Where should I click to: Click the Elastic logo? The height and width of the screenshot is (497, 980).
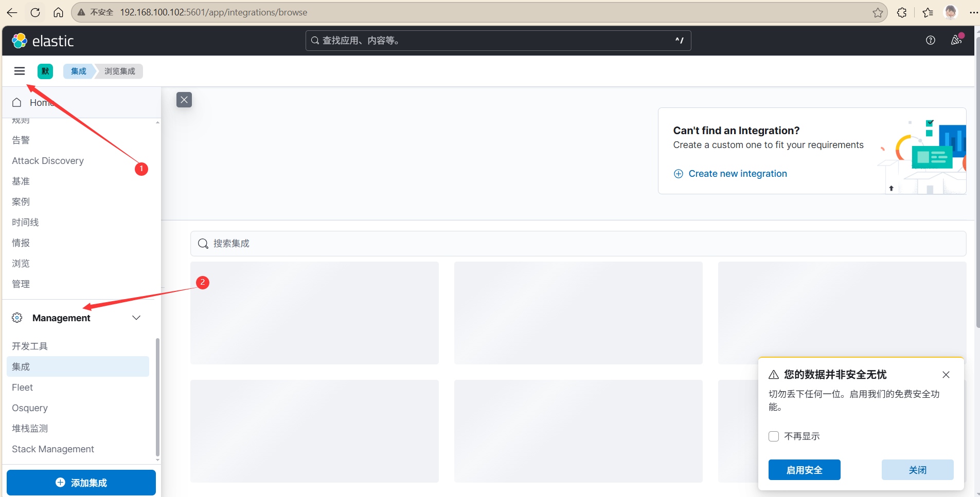coord(43,41)
